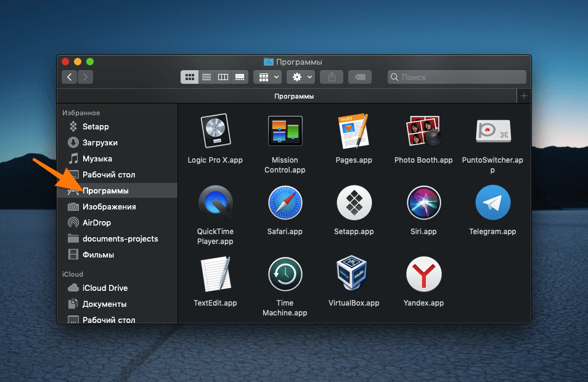The height and width of the screenshot is (382, 588).
Task: Select Siri.app icon
Action: (x=423, y=203)
